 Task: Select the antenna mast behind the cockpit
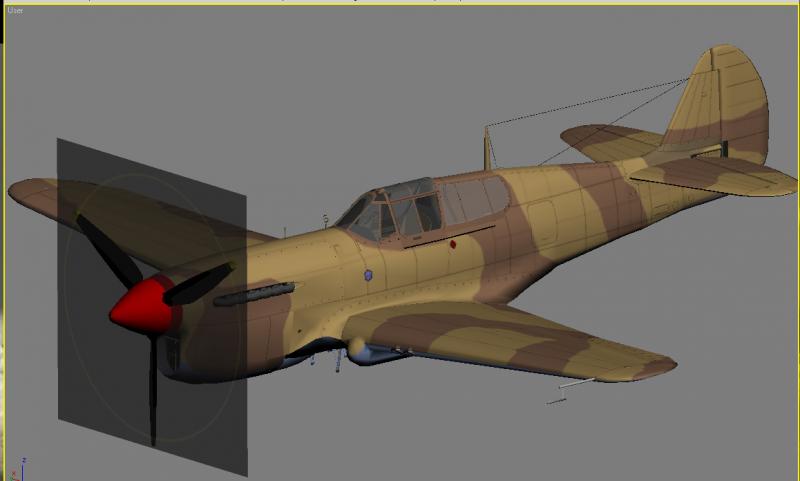pyautogui.click(x=487, y=148)
